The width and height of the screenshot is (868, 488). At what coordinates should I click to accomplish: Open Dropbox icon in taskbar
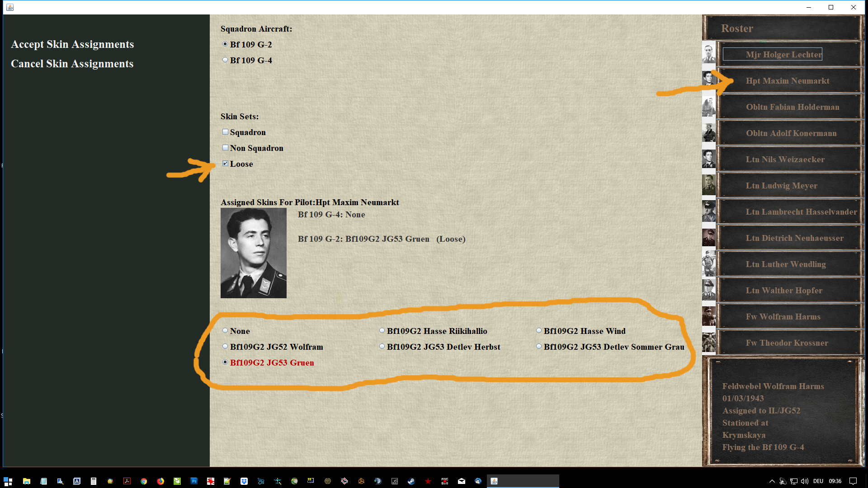pyautogui.click(x=244, y=481)
